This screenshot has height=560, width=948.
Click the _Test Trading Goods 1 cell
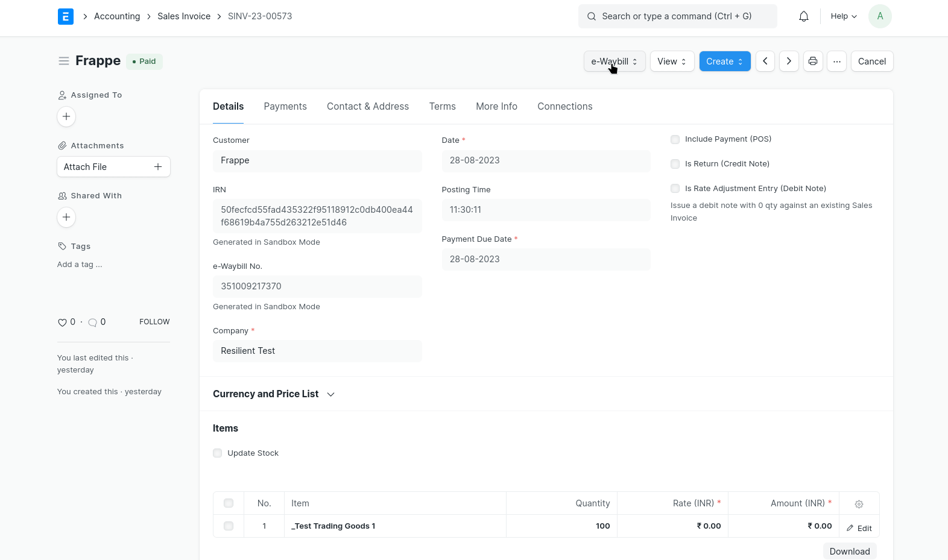(x=395, y=526)
